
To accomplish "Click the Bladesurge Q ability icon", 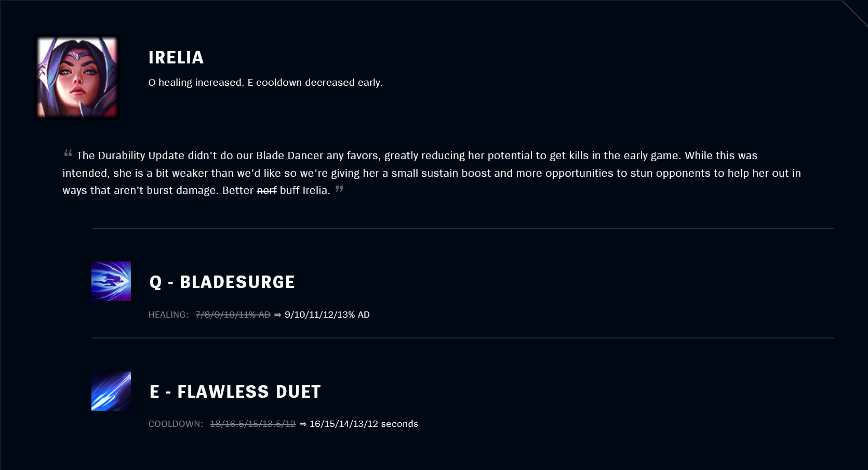I will (111, 281).
